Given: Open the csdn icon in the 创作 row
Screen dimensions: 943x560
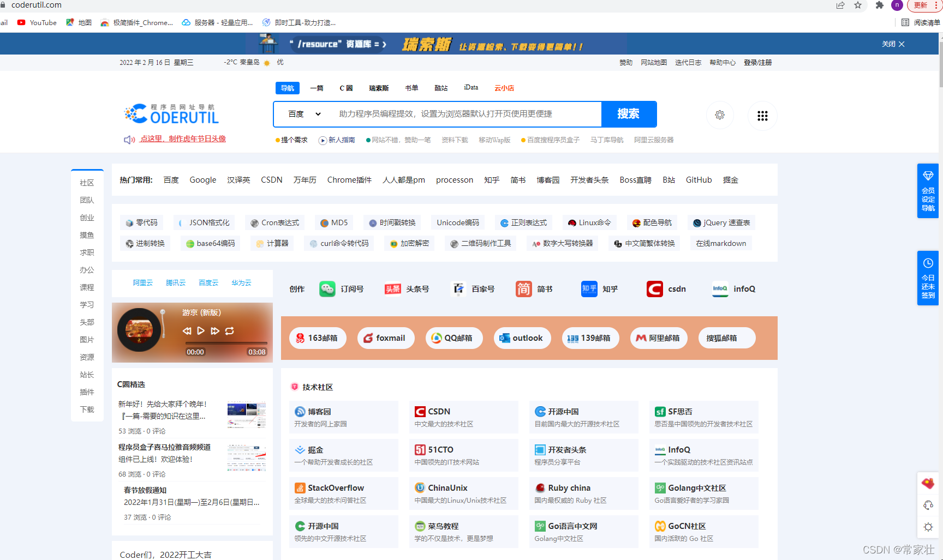Looking at the screenshot, I should 655,289.
